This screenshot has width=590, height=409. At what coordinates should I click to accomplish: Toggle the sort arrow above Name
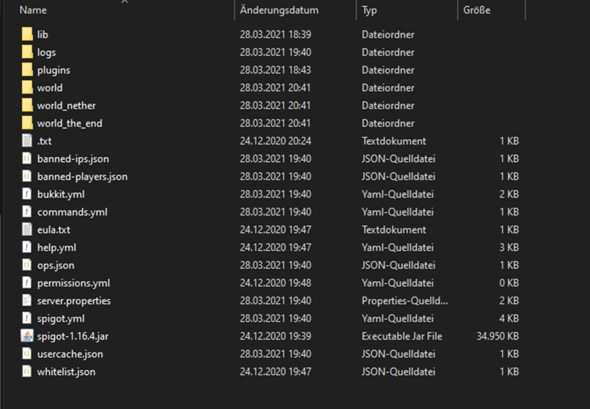click(x=125, y=2)
